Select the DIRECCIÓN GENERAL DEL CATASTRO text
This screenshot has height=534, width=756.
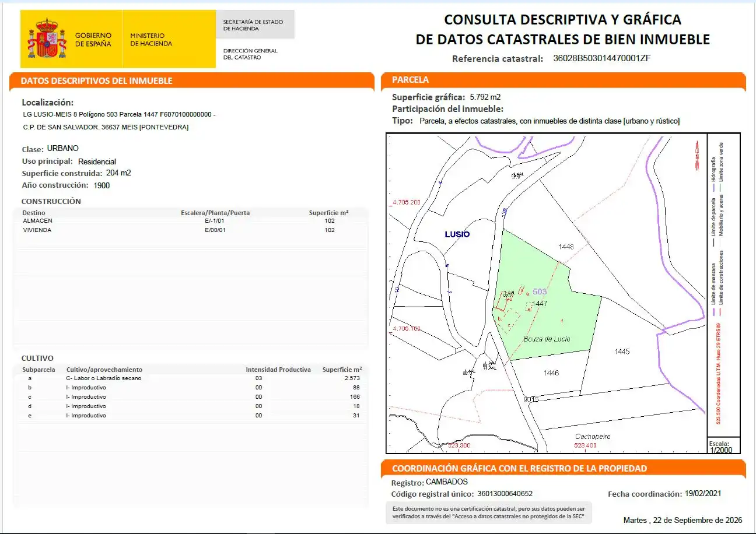(250, 54)
